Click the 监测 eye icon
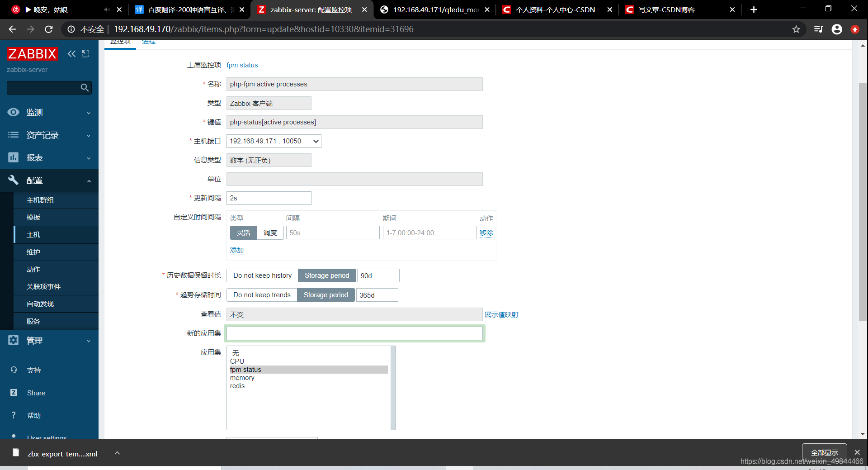Viewport: 868px width, 470px height. 14,112
